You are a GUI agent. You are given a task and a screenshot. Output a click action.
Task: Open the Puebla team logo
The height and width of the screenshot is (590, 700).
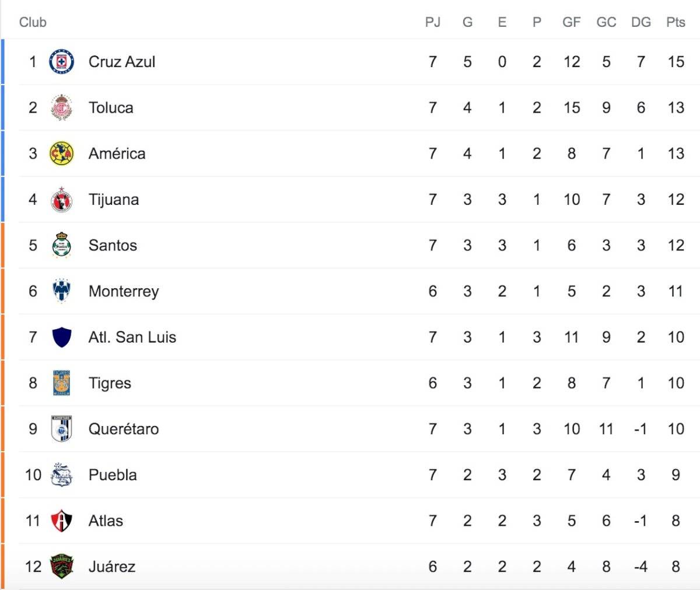[62, 474]
